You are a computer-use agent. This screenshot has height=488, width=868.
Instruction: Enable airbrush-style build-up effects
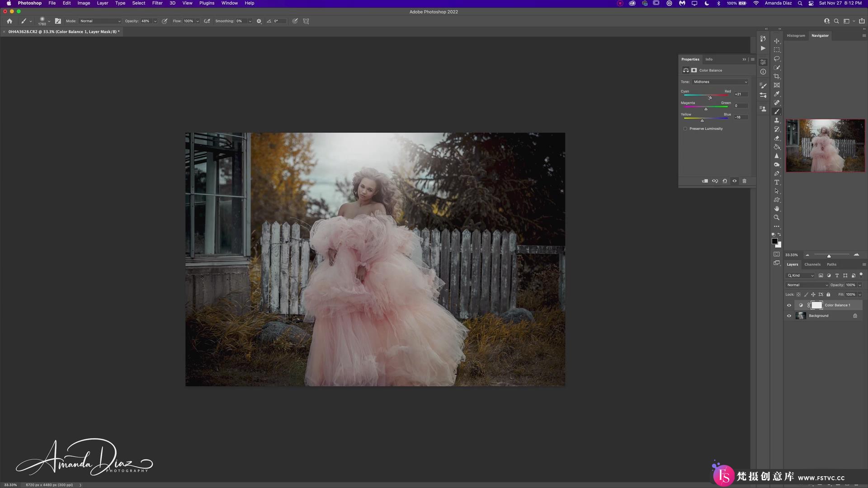[207, 21]
